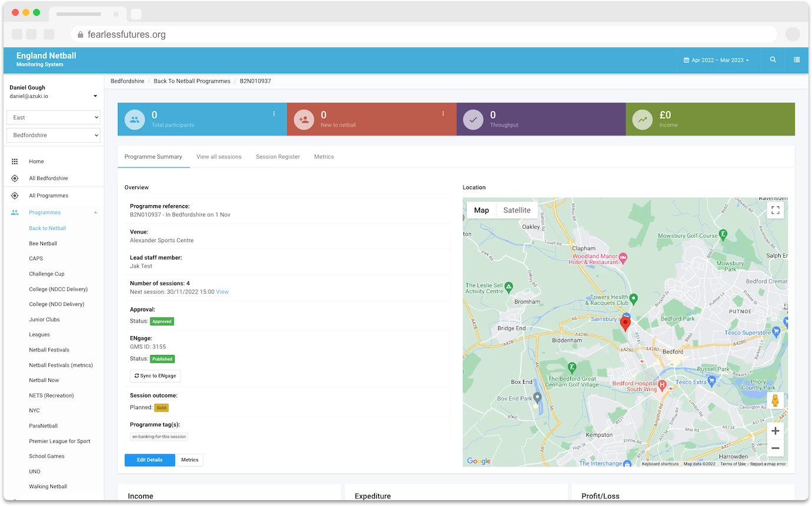Open the East region dropdown
Screen dimensions: 812x506
click(53, 117)
